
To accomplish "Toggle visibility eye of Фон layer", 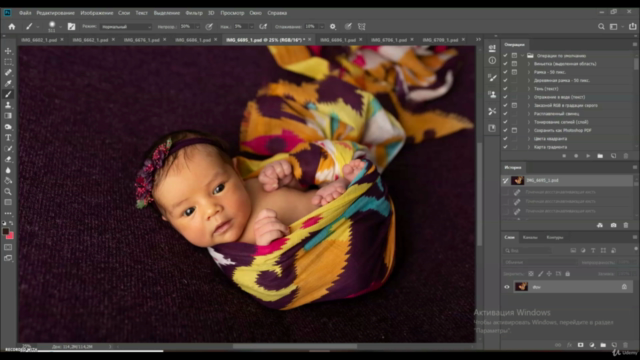I will (507, 287).
